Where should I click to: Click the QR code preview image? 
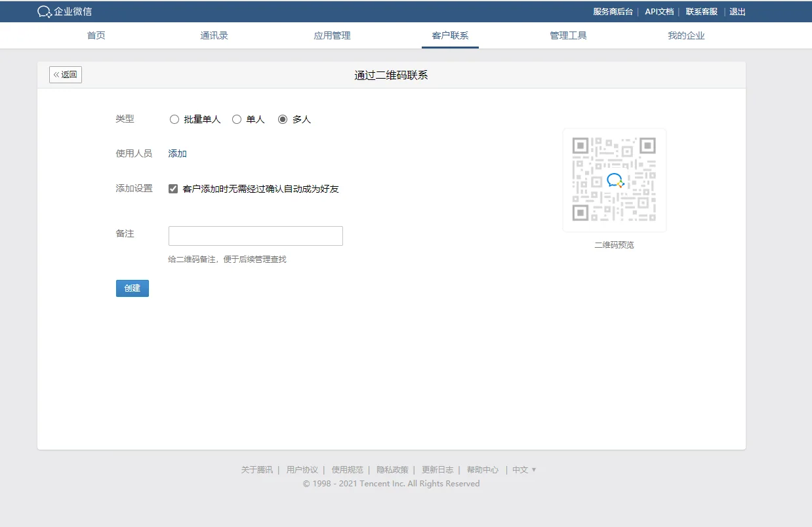click(615, 180)
